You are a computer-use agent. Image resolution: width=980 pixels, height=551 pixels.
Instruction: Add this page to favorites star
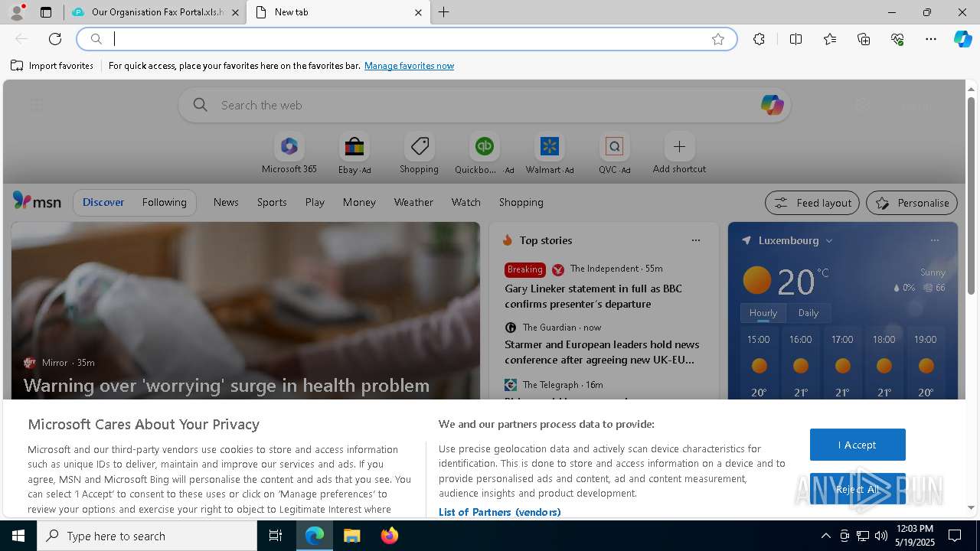(718, 39)
